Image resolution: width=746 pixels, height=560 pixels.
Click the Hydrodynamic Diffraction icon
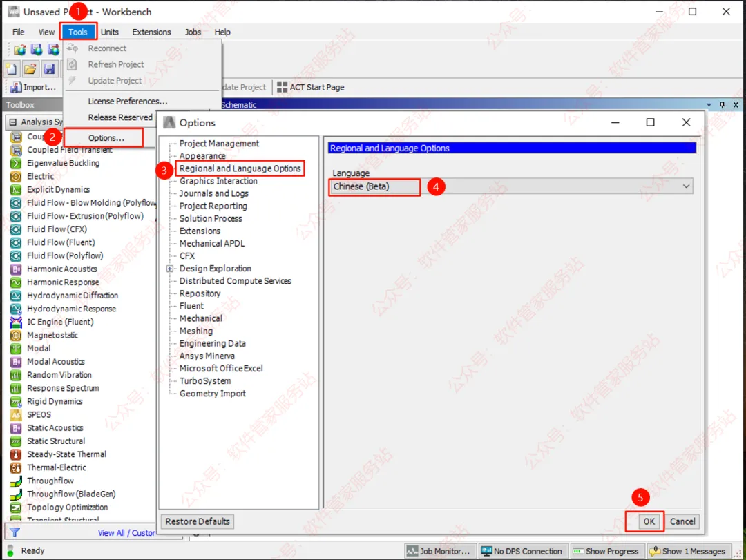16,296
